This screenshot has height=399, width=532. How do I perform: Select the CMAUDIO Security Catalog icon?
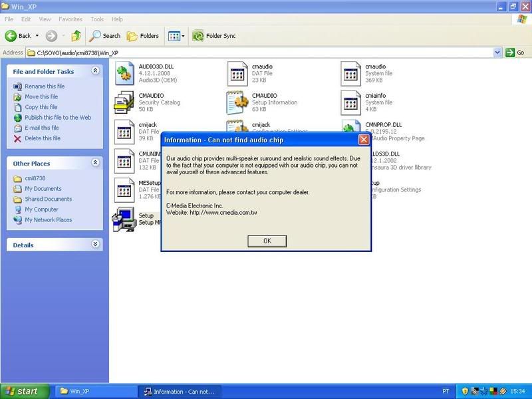click(124, 102)
